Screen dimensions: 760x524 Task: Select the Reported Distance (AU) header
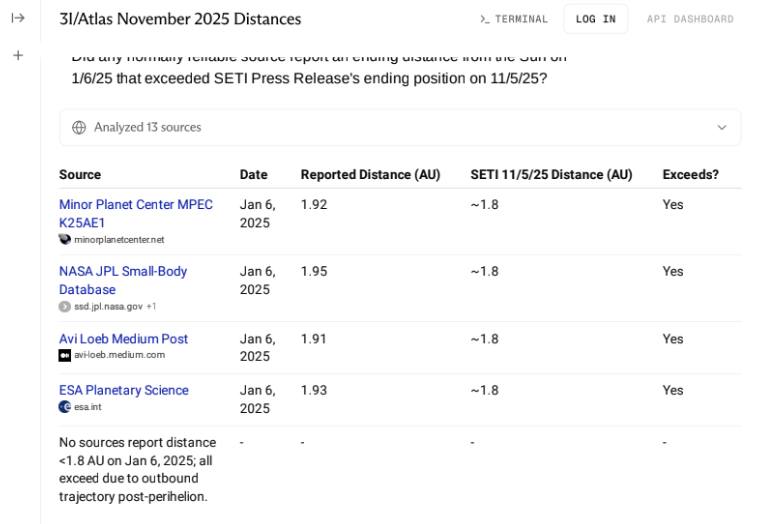point(370,175)
